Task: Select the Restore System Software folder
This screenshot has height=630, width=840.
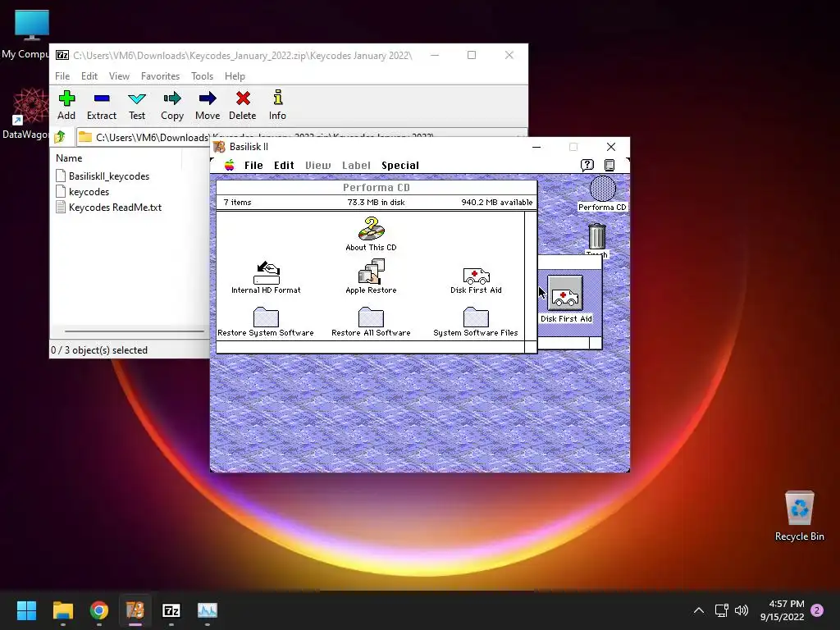Action: (x=266, y=322)
